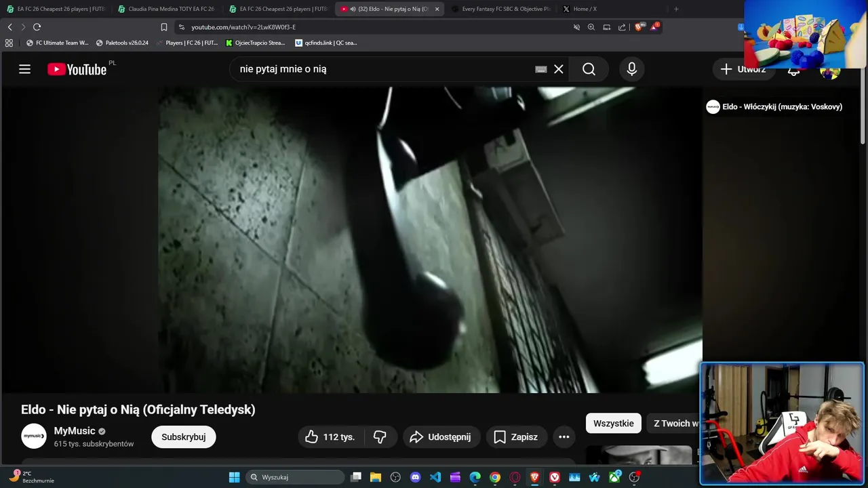Switch to first EA FC 26 Cheapest tab
Screen dimensions: 868x488
click(56, 9)
